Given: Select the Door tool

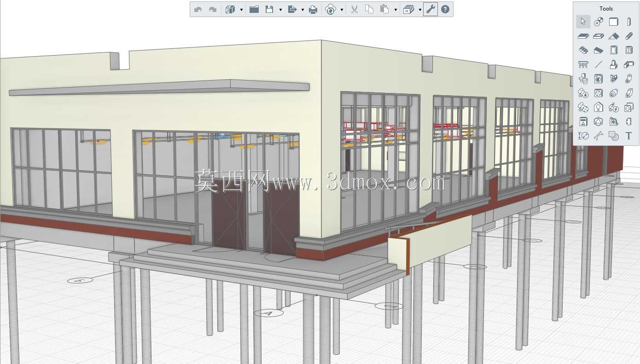Looking at the screenshot, I should (613, 50).
